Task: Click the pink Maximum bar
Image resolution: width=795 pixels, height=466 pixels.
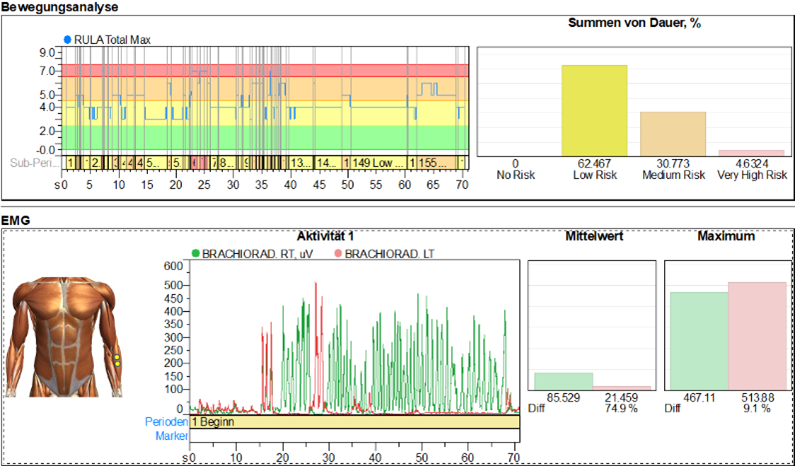Action: (x=757, y=336)
